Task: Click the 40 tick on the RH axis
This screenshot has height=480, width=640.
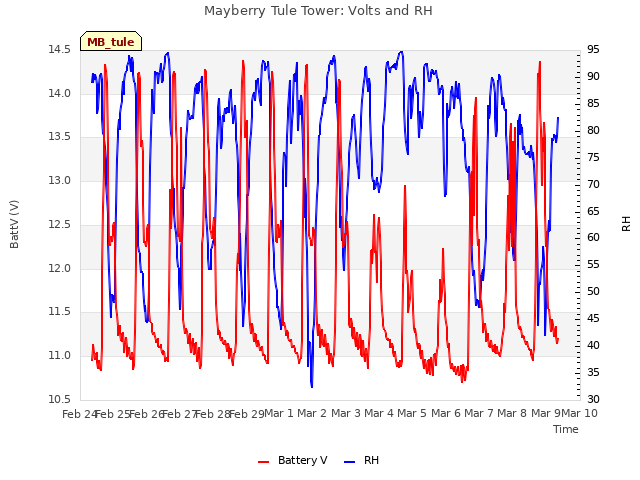Action: tap(593, 346)
